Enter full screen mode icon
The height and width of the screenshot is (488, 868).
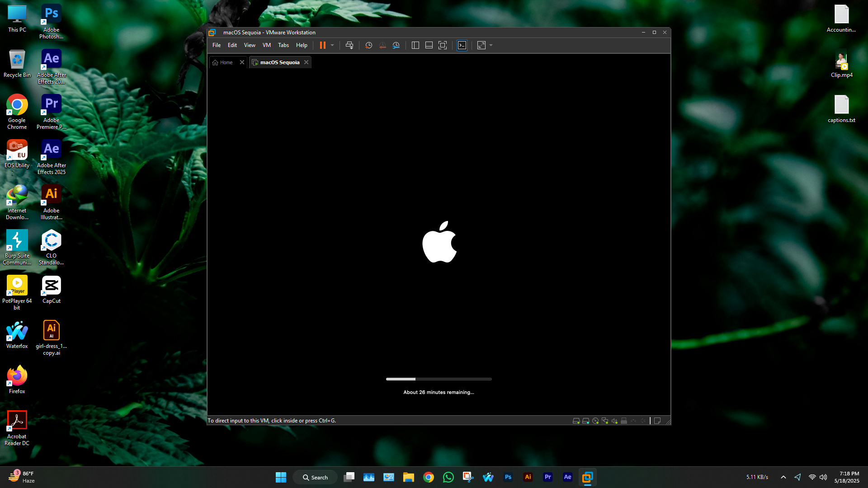tap(443, 45)
